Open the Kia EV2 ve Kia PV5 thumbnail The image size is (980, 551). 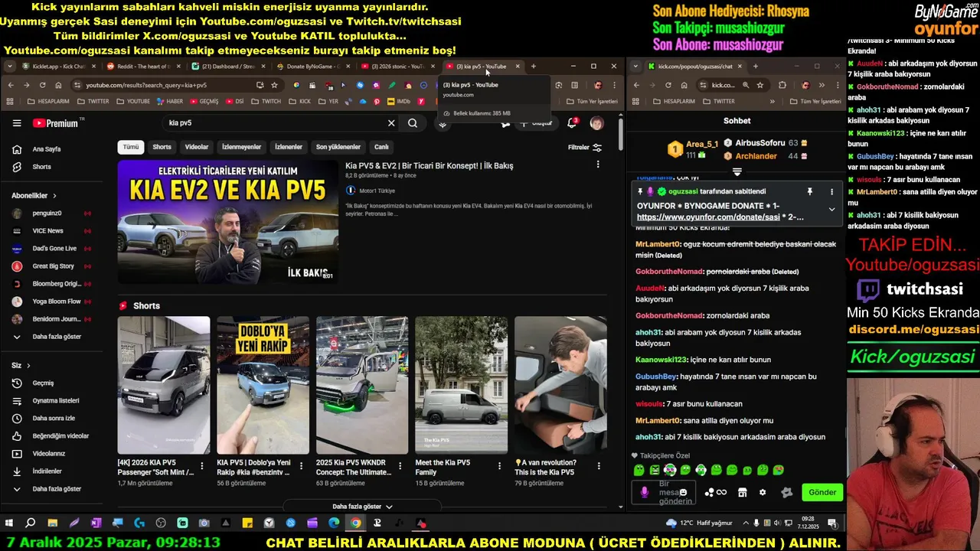(x=227, y=222)
